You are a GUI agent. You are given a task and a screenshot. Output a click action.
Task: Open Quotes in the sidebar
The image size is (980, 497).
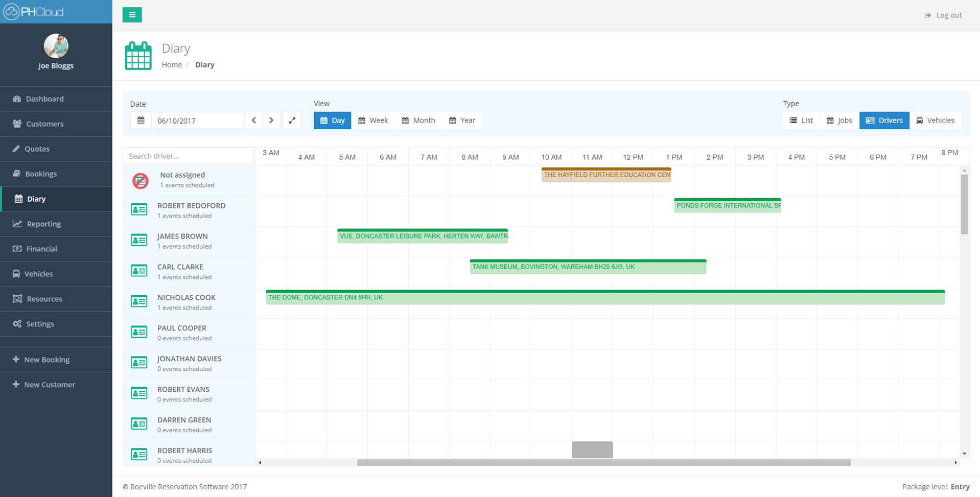56,149
